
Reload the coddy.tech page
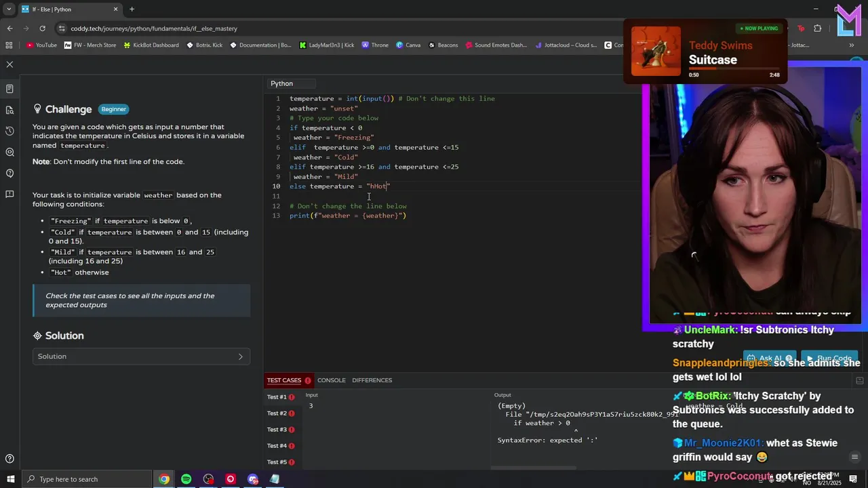pos(42,28)
